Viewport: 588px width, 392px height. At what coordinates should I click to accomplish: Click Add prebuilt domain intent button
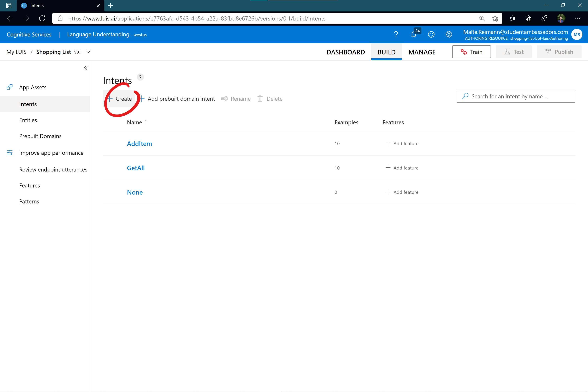click(177, 98)
